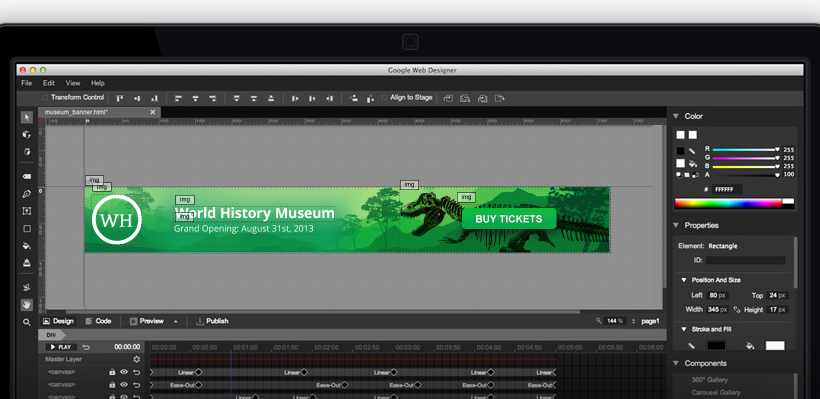Adjust the A alpha channel slider
This screenshot has width=820, height=399.
point(746,175)
